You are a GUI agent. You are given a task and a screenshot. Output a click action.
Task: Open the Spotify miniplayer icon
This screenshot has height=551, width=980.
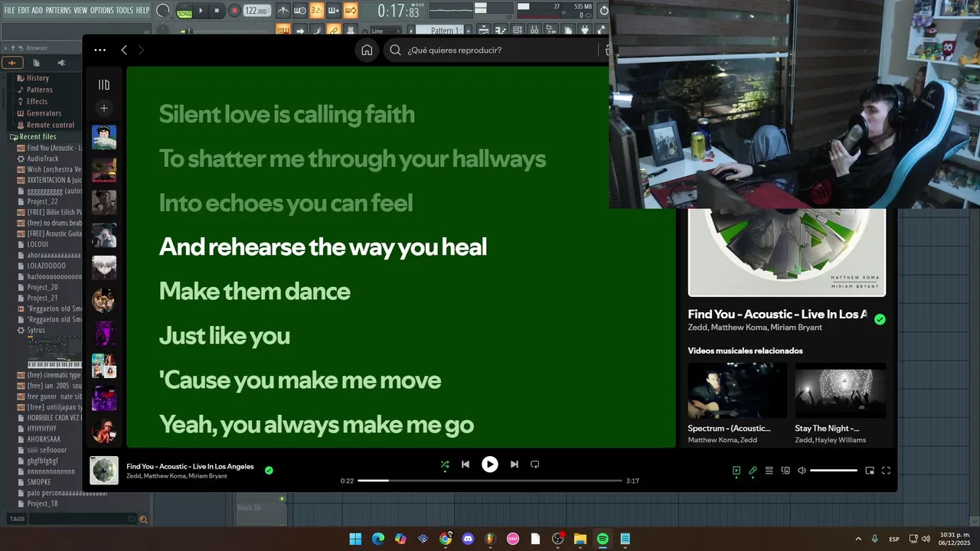pos(870,471)
